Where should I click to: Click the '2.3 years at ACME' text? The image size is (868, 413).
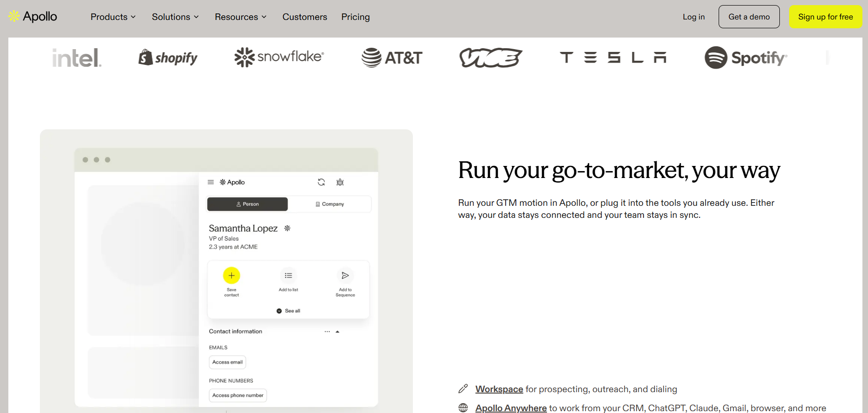tap(233, 247)
